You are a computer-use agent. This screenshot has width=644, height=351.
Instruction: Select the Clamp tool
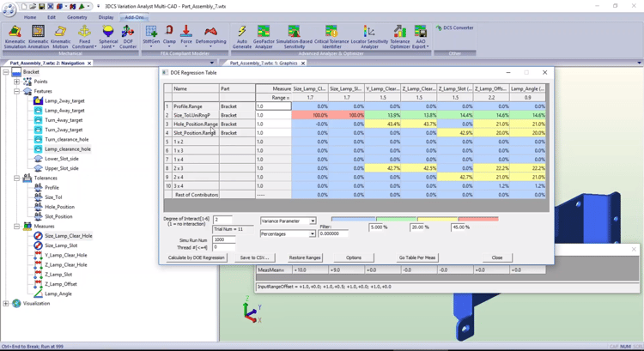coord(169,36)
